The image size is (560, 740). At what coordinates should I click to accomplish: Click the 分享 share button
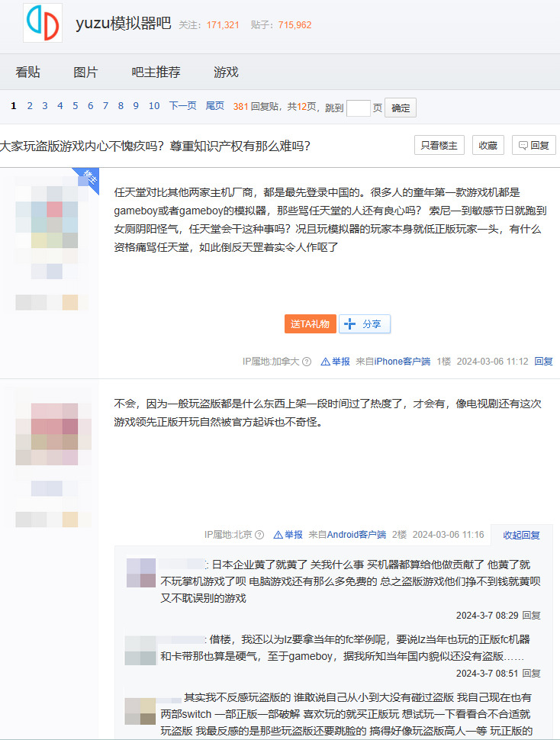(364, 323)
